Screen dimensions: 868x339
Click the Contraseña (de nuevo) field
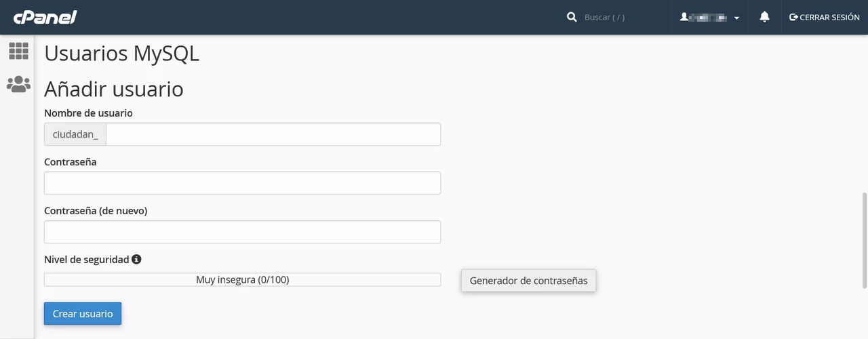click(242, 232)
